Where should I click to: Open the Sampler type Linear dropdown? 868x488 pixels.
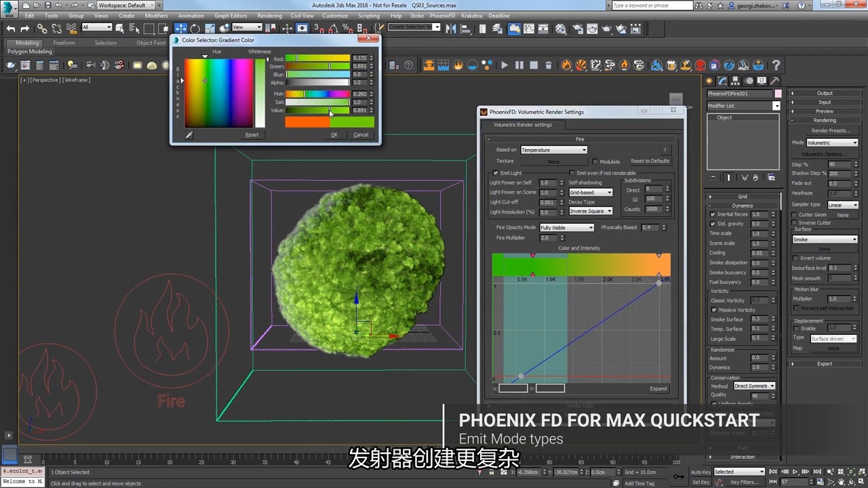coord(843,205)
